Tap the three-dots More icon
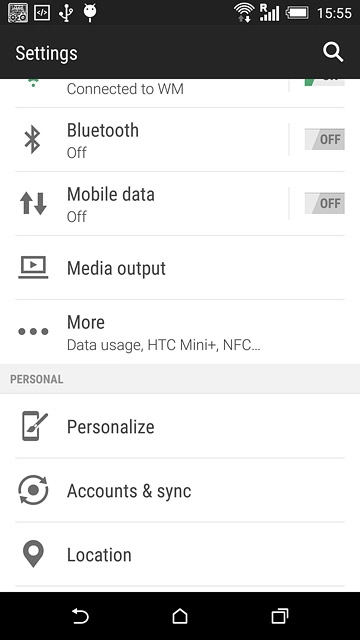Screen dimensions: 360x640 point(33,331)
